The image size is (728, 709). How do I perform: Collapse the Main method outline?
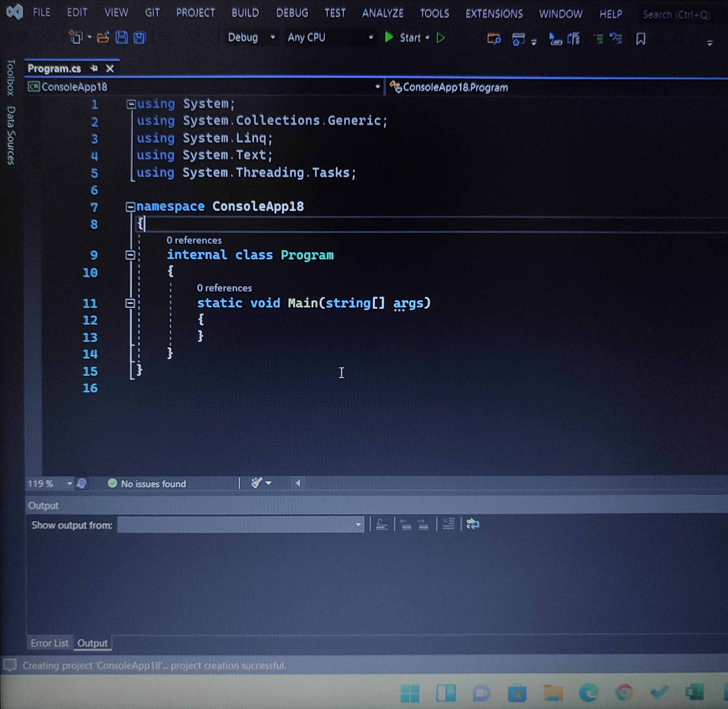[130, 303]
